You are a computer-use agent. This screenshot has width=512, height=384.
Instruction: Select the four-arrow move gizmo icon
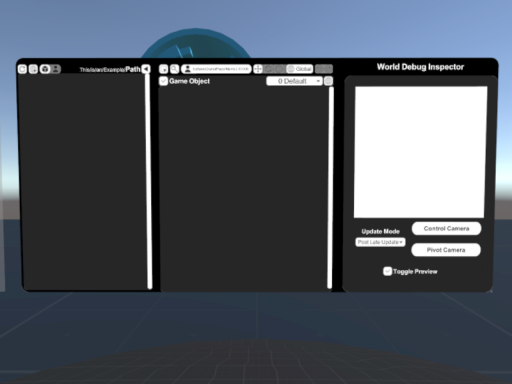click(258, 69)
